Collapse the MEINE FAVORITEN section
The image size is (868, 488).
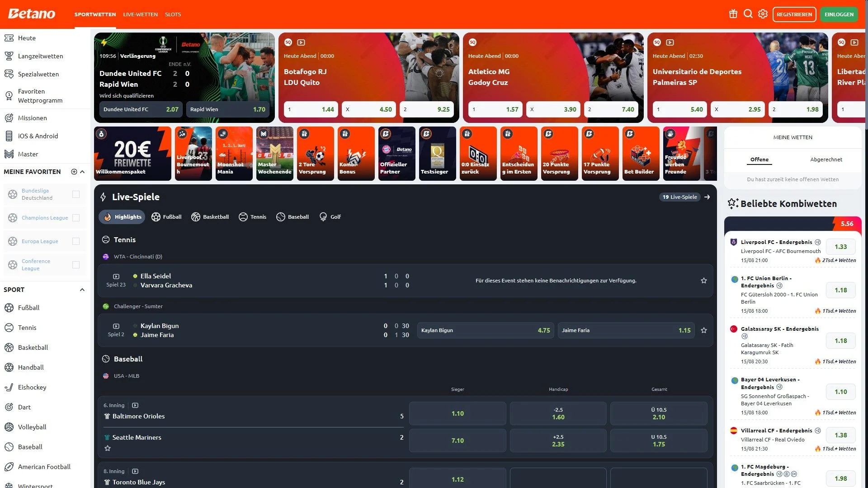[x=82, y=172]
